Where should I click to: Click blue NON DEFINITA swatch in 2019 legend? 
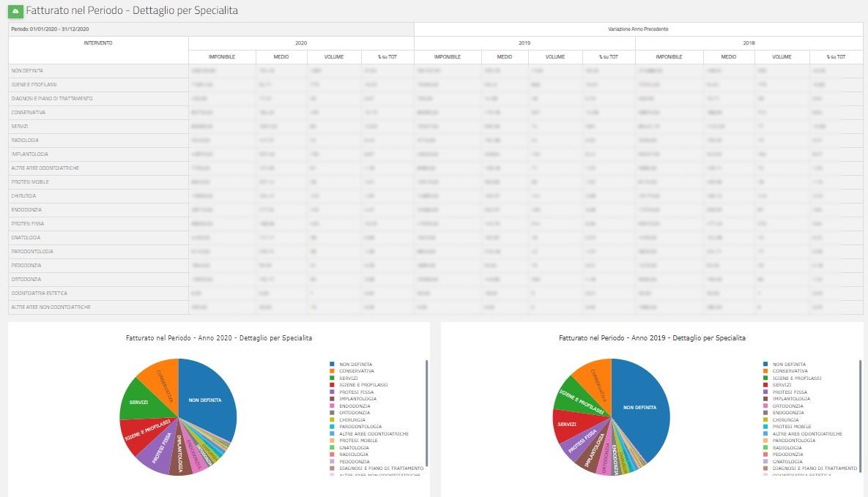point(766,364)
